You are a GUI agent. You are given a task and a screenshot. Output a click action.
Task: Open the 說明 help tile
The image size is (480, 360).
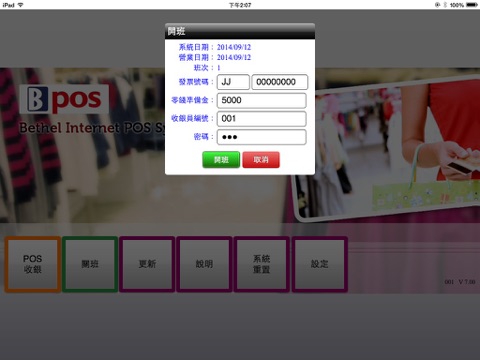click(x=204, y=264)
